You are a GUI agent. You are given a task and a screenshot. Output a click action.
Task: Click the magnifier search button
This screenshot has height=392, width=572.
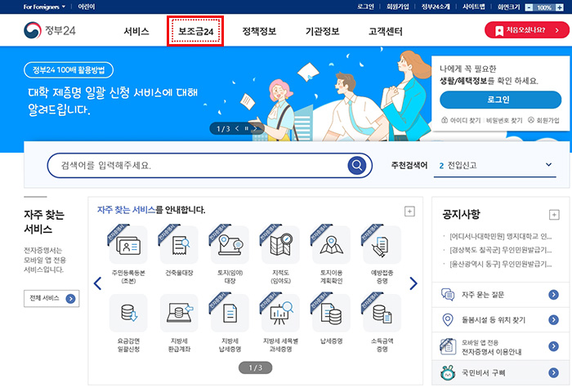pos(357,165)
